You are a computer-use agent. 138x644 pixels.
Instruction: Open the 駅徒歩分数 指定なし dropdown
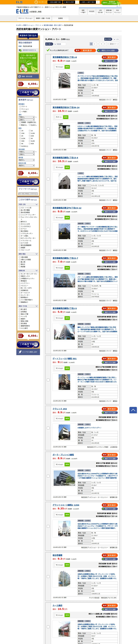tap(27, 166)
